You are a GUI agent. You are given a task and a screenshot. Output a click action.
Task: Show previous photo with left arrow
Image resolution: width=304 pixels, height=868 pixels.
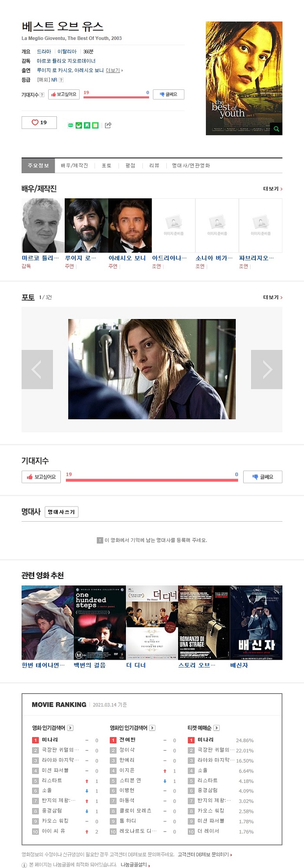[37, 369]
